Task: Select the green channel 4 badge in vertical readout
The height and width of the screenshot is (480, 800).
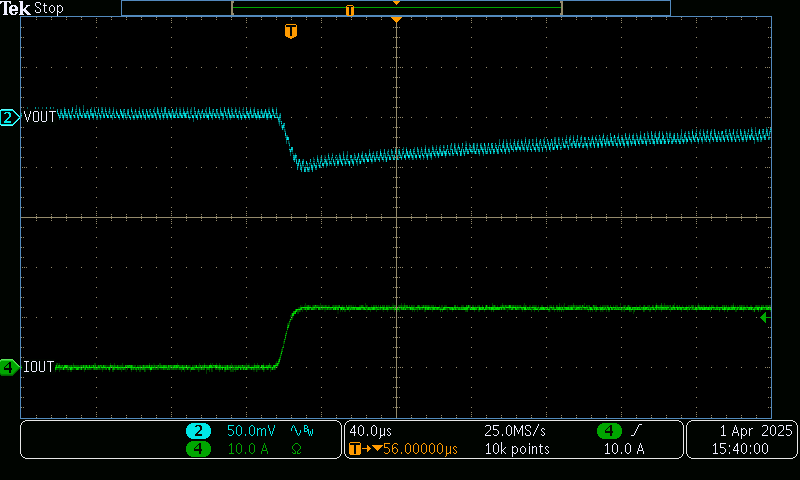Action: pyautogui.click(x=198, y=449)
